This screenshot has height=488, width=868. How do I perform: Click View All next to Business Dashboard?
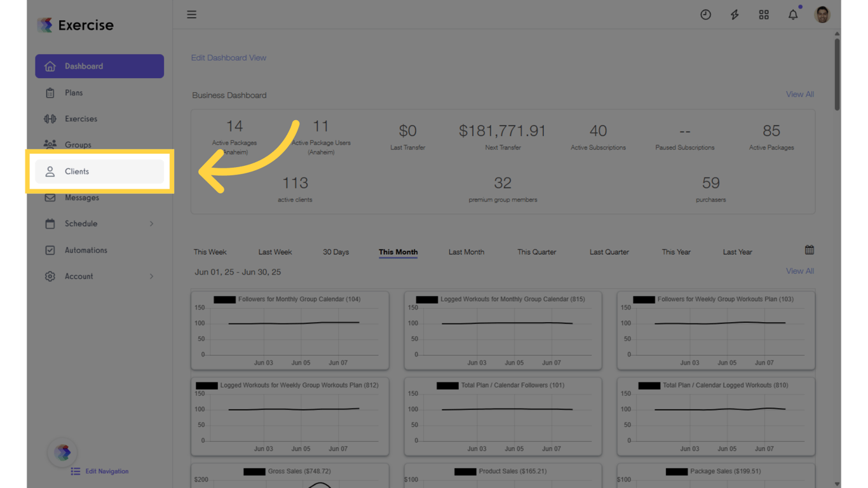799,93
